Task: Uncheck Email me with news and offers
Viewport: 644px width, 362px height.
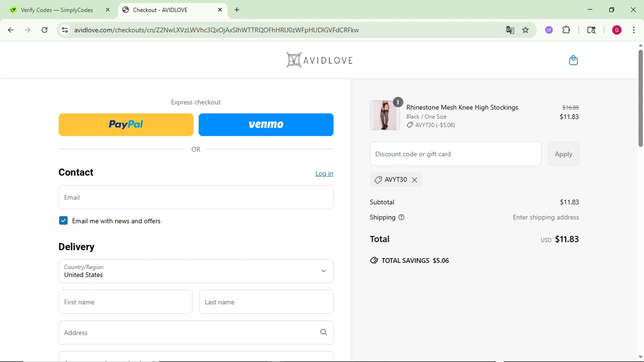Action: coord(64,221)
